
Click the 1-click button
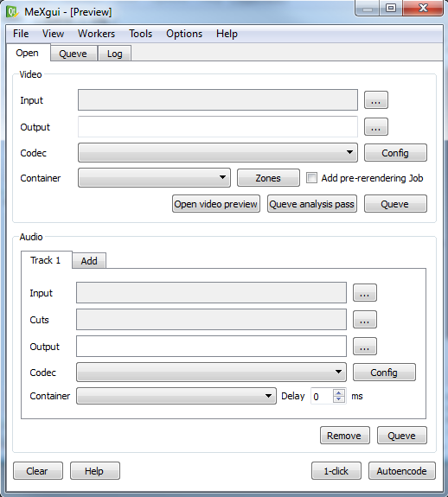[x=336, y=471]
